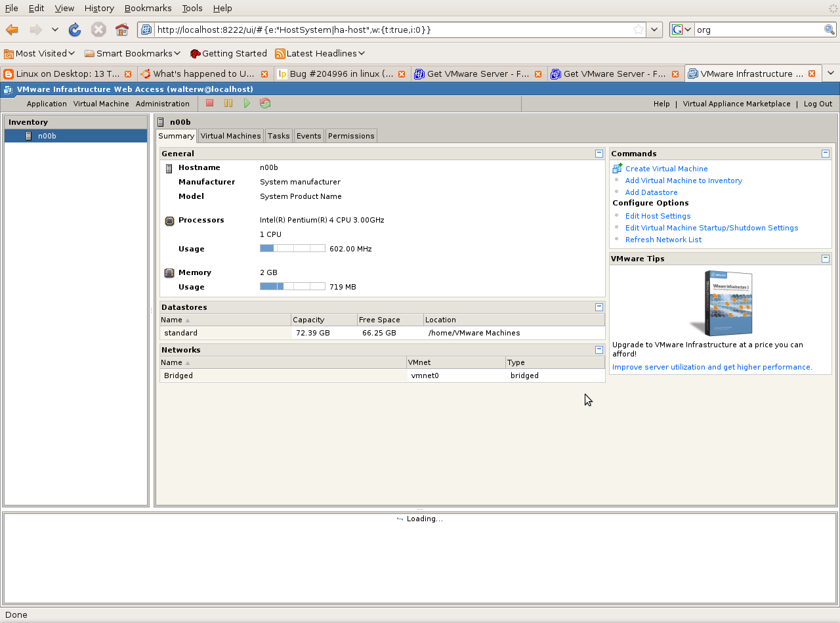
Task: Click the Suspend VM pause icon
Action: [228, 103]
